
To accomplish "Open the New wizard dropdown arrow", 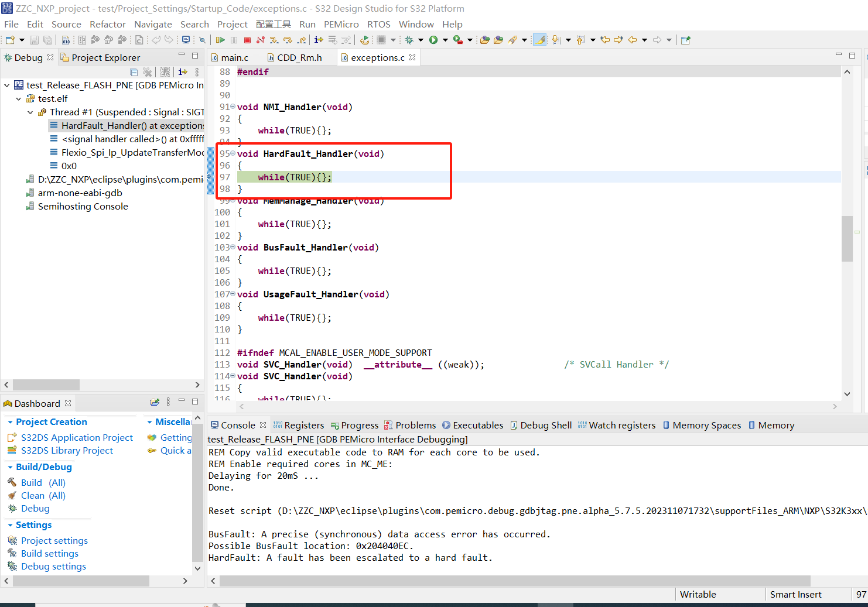I will [x=22, y=39].
